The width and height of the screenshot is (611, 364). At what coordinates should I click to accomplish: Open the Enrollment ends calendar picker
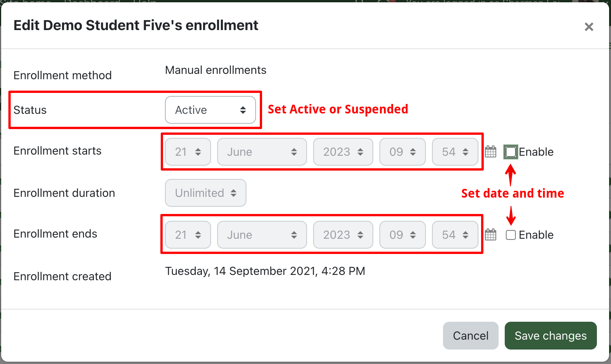tap(491, 235)
